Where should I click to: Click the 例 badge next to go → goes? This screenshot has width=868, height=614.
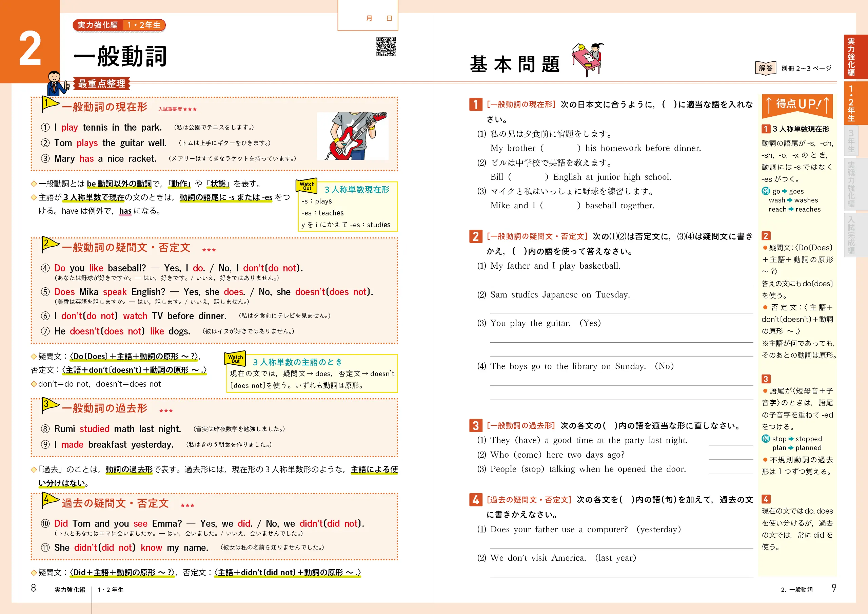point(766,191)
